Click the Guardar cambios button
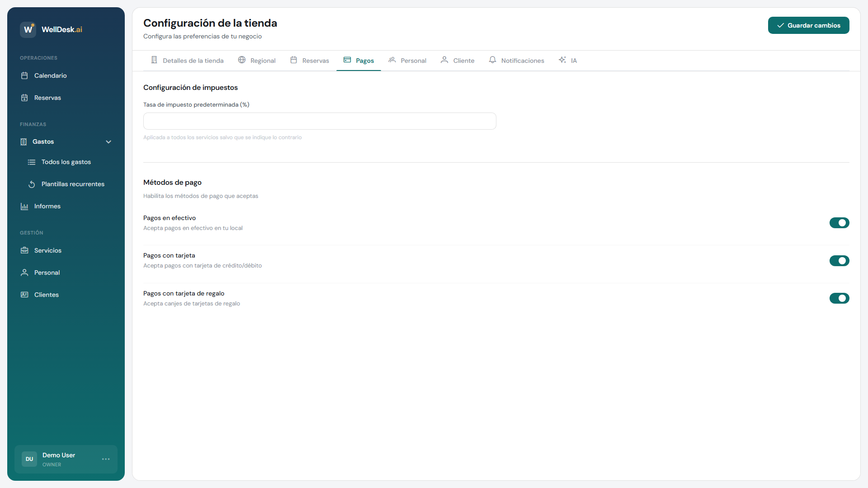 click(x=809, y=25)
